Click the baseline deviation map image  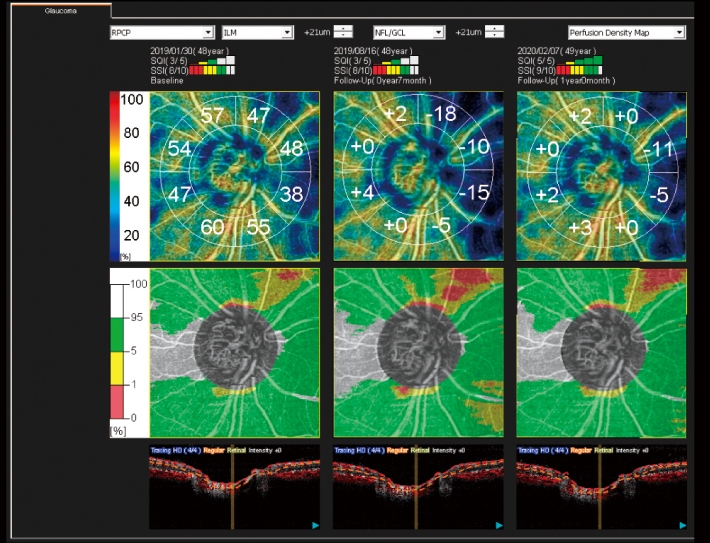234,353
